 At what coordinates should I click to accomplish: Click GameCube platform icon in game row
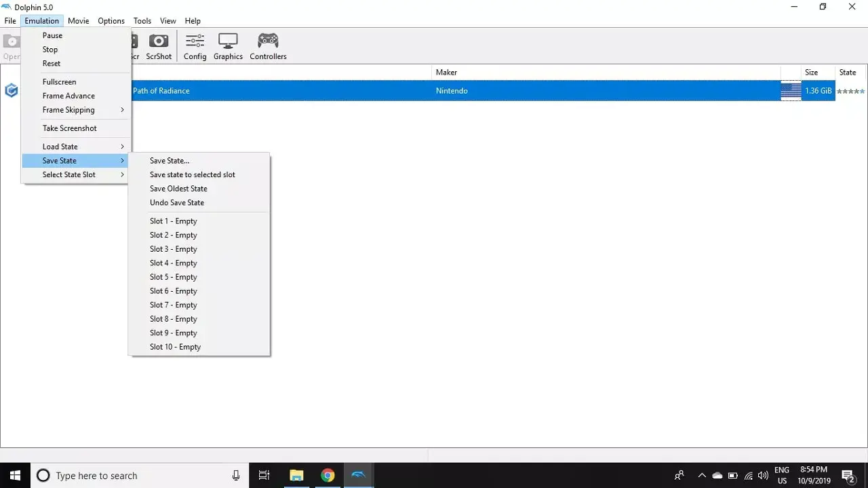pos(11,91)
